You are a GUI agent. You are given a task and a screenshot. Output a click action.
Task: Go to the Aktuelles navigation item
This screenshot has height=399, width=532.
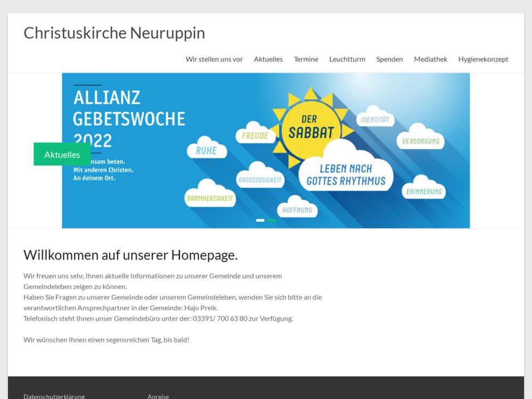tap(268, 59)
